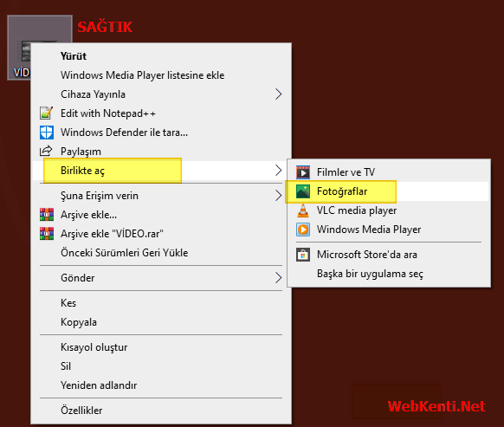Select Yeniden adlandır
This screenshot has height=427, width=504.
pos(161,385)
